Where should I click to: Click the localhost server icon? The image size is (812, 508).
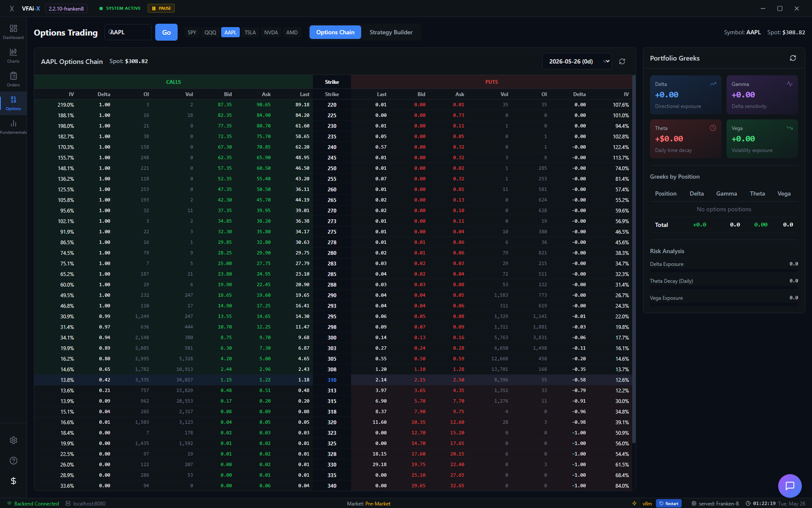click(x=68, y=503)
